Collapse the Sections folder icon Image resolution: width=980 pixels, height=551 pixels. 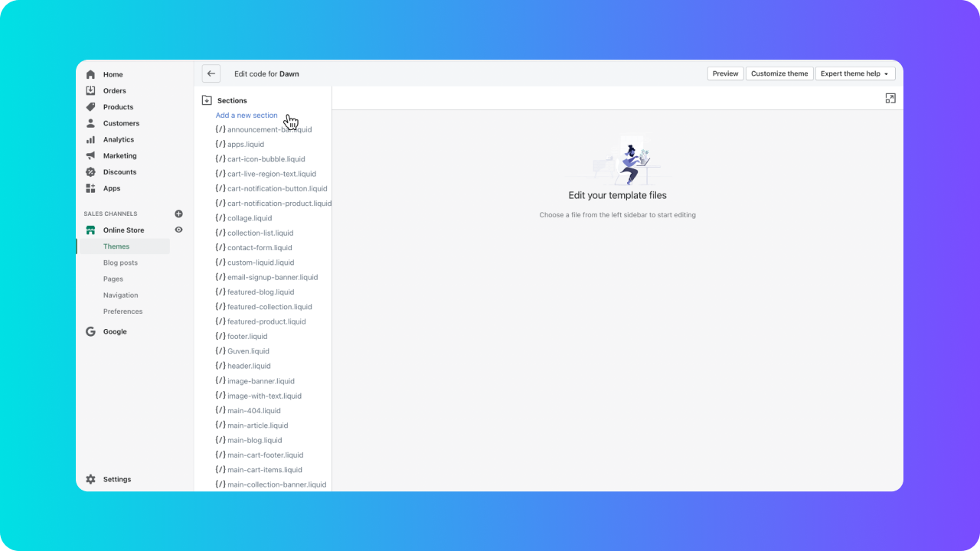pos(207,100)
